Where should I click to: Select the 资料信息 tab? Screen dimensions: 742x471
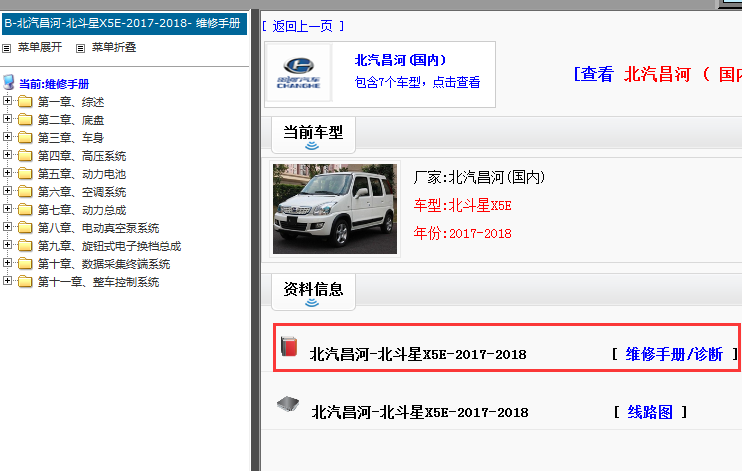(x=313, y=292)
